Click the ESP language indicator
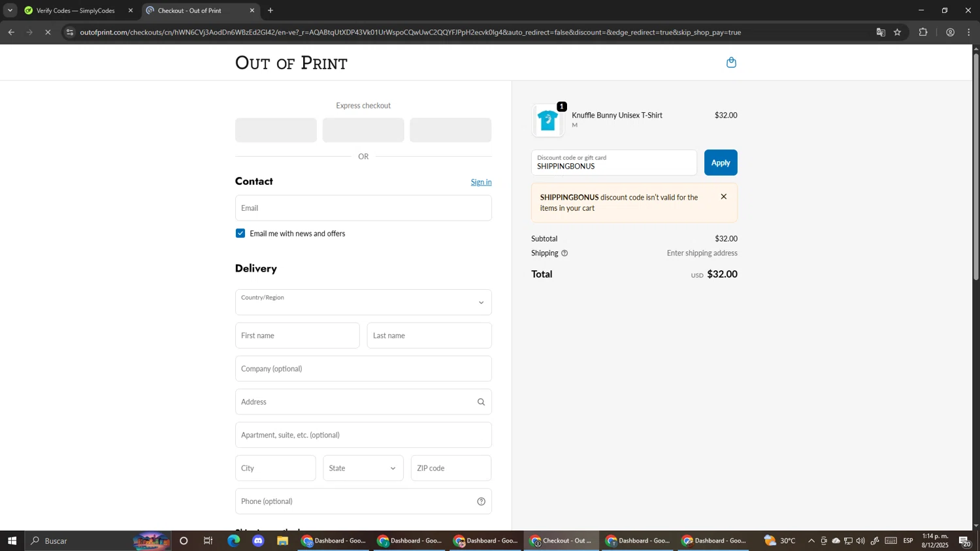The width and height of the screenshot is (980, 551). [908, 541]
